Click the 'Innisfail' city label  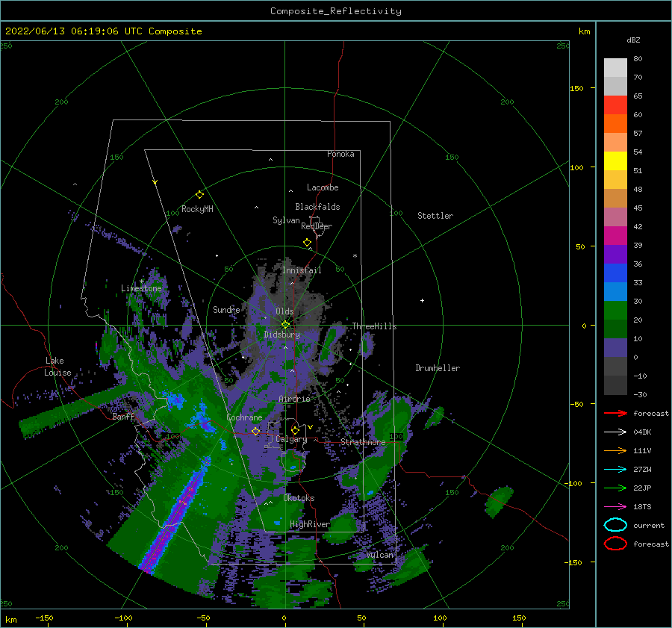pos(302,270)
